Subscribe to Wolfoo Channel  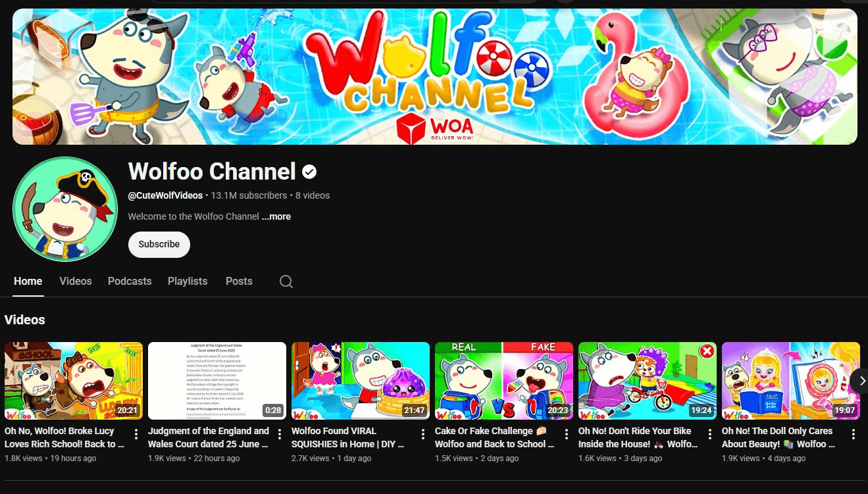pos(159,244)
